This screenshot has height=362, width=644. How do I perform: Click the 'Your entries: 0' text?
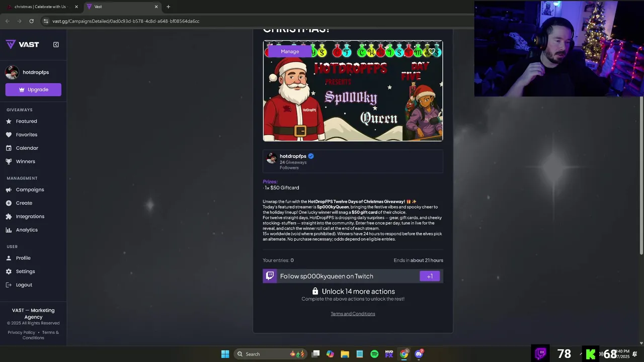click(x=278, y=260)
